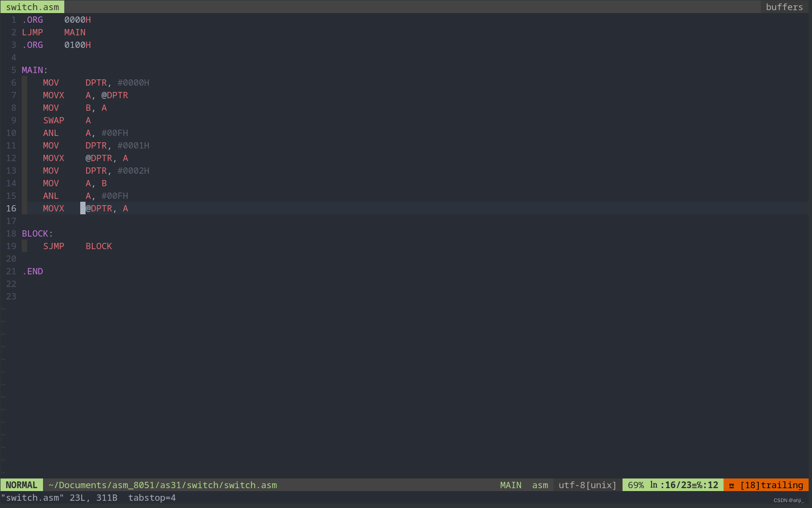Viewport: 812px width, 508px height.
Task: Click the 16/23 line position indicator
Action: [678, 485]
